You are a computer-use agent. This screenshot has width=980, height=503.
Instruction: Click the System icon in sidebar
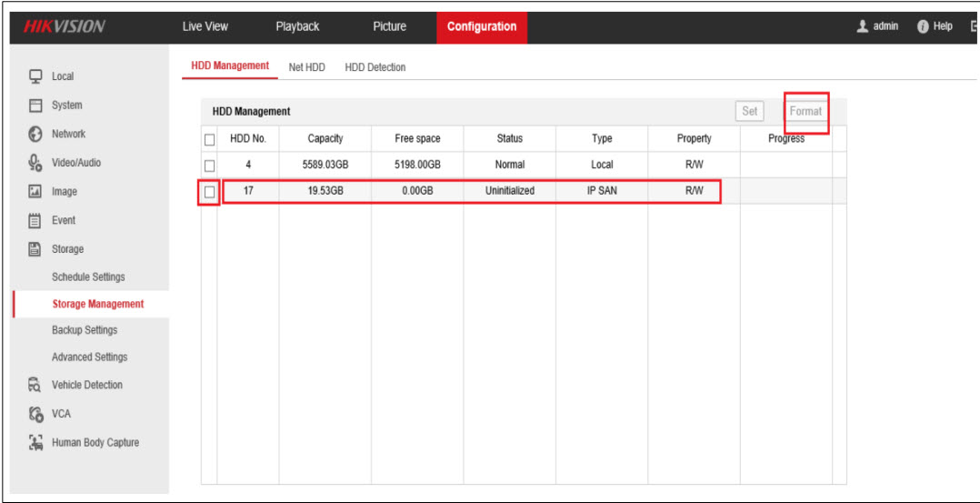click(x=36, y=106)
